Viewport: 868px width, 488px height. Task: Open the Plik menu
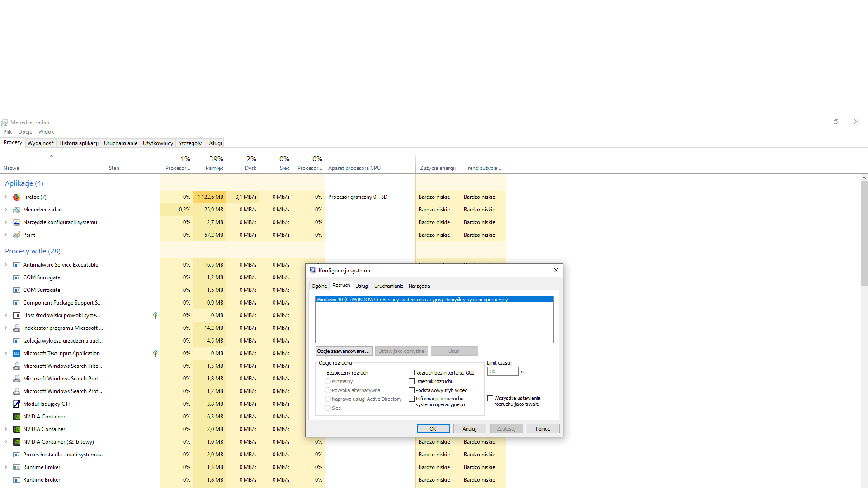click(x=8, y=132)
